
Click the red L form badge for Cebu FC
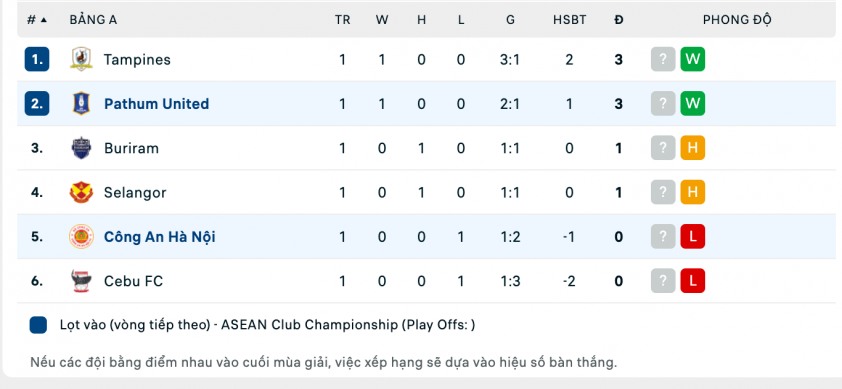tap(693, 281)
